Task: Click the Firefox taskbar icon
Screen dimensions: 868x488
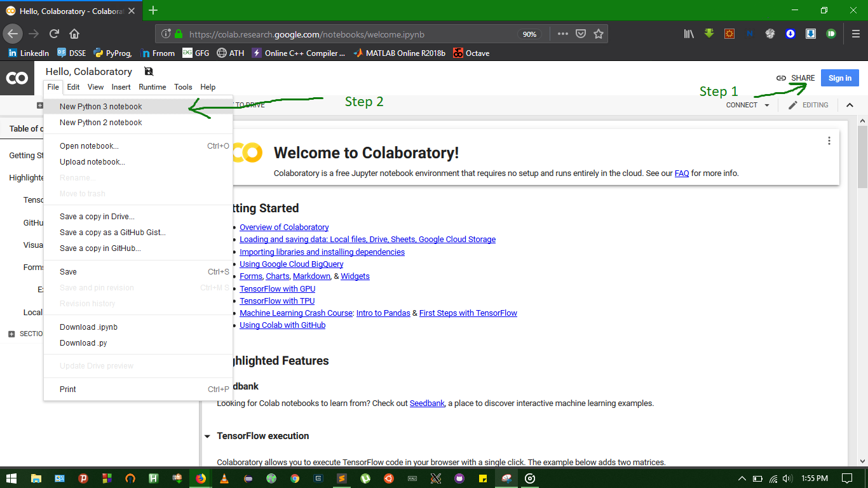Action: coord(201,478)
